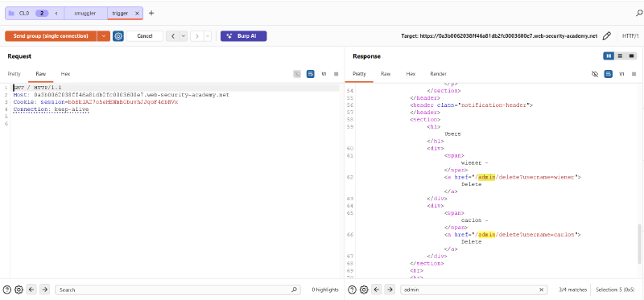Select the Request Raw tab

pyautogui.click(x=41, y=74)
